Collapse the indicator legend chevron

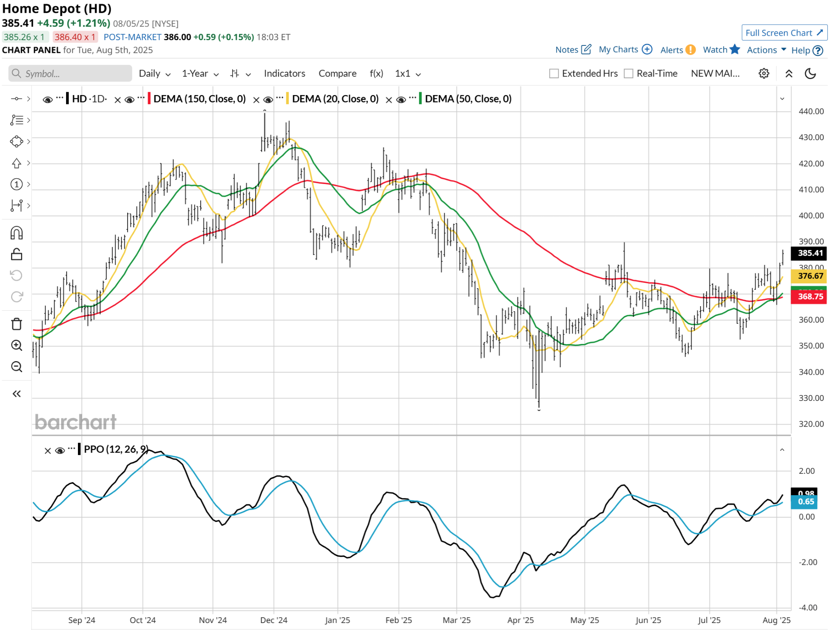point(782,99)
